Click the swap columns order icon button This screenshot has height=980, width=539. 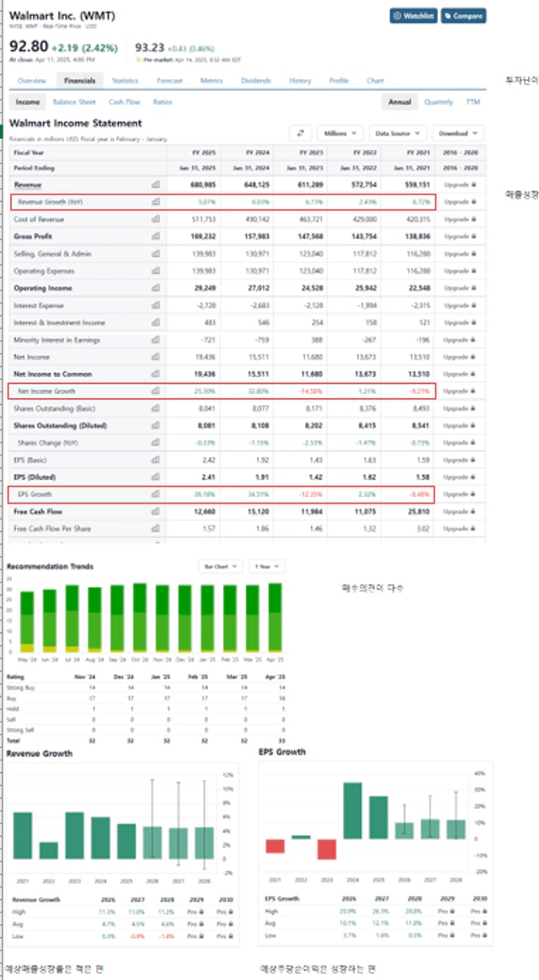tap(301, 133)
